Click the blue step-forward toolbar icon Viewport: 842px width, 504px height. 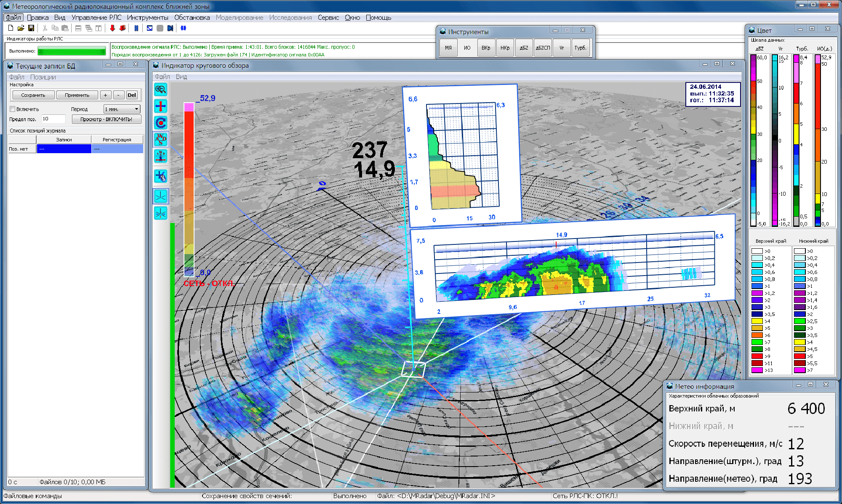(170, 28)
